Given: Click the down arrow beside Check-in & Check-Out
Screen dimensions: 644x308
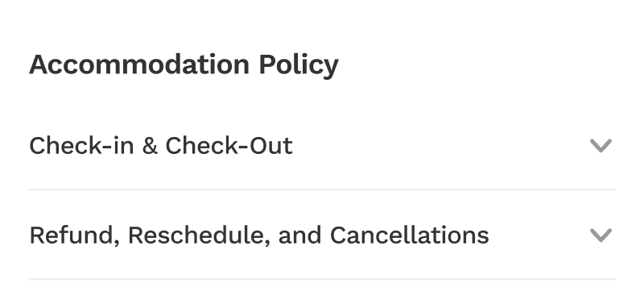Looking at the screenshot, I should pyautogui.click(x=601, y=146).
